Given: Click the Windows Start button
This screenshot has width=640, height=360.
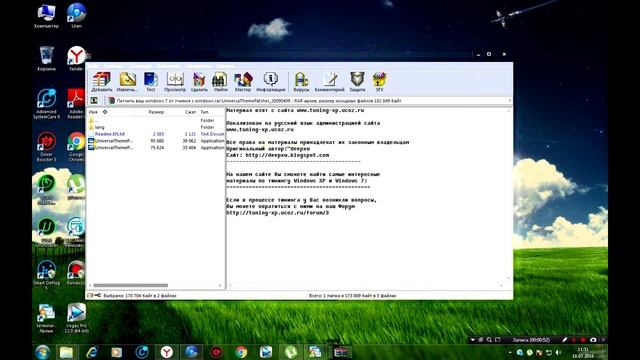Looking at the screenshot, I should [42, 352].
